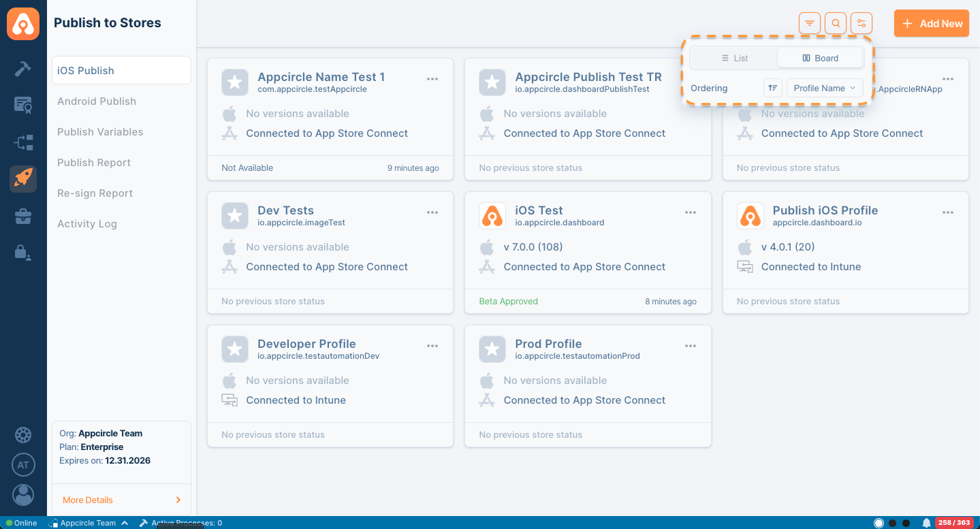This screenshot has height=529, width=980.
Task: Open the Publish rocket icon
Action: [23, 179]
